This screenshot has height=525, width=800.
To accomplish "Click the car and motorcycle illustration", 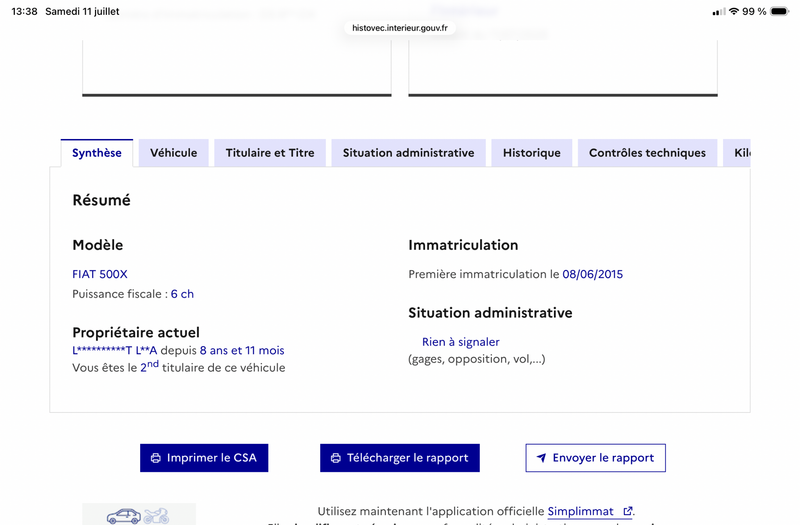I will [x=139, y=514].
